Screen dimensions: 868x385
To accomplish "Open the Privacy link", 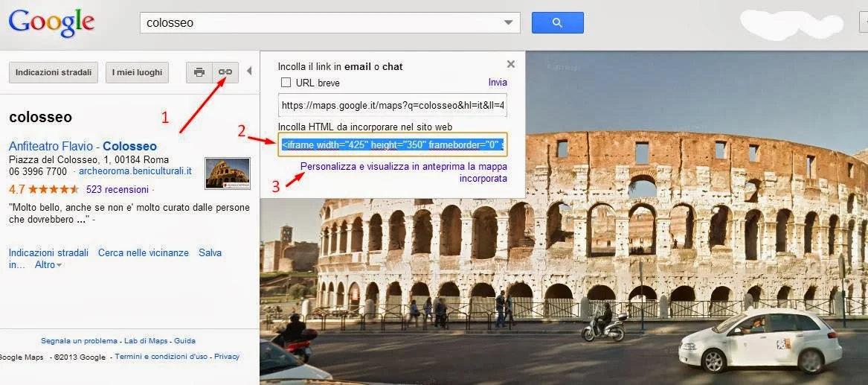I will click(227, 356).
